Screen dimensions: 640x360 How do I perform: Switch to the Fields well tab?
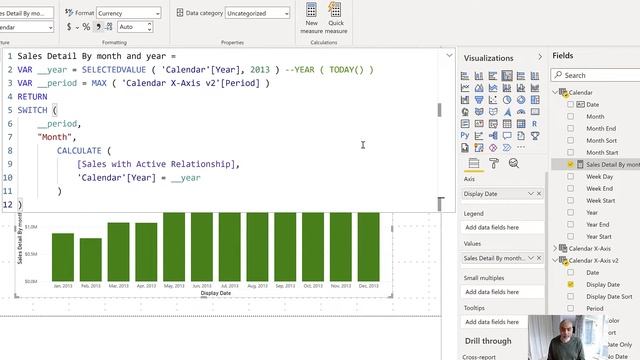[473, 164]
